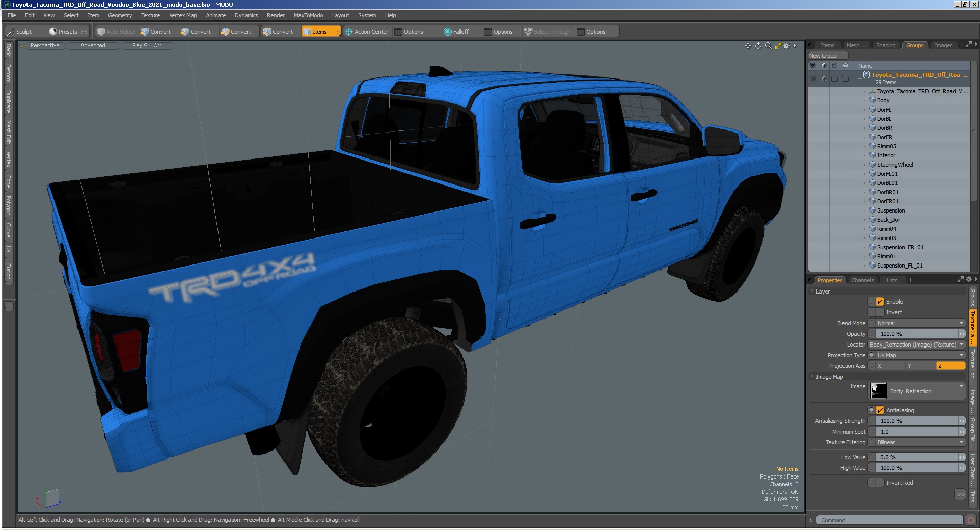Open the Projection Type dropdown
Screen dimensions: 980x530
coord(920,355)
